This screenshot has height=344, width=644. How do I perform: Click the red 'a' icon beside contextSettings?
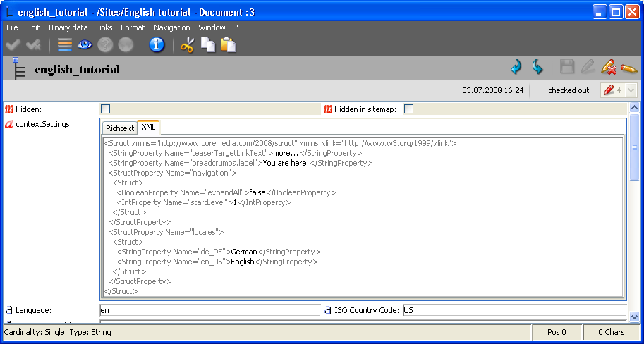9,124
